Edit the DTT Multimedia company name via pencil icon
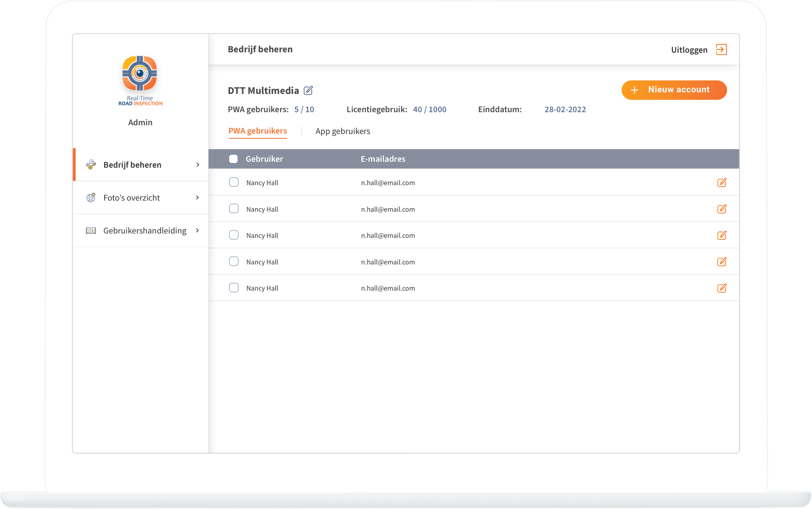The image size is (812, 509). [308, 90]
